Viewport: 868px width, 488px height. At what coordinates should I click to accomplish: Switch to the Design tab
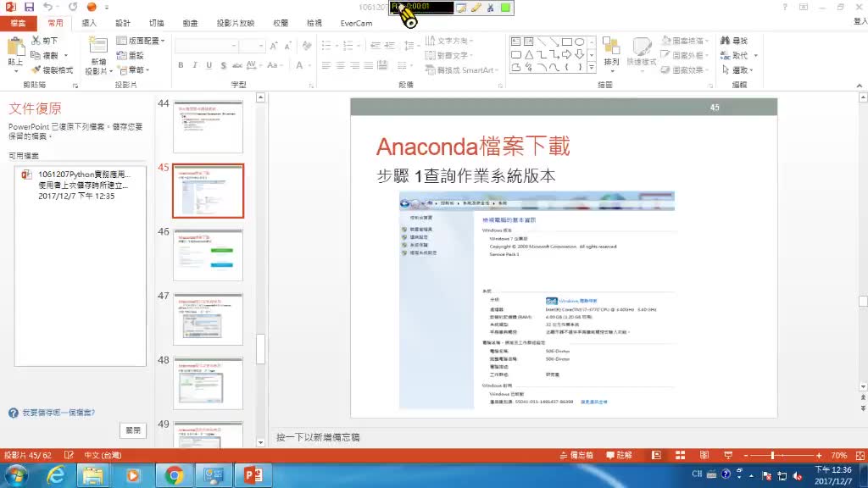pos(122,23)
